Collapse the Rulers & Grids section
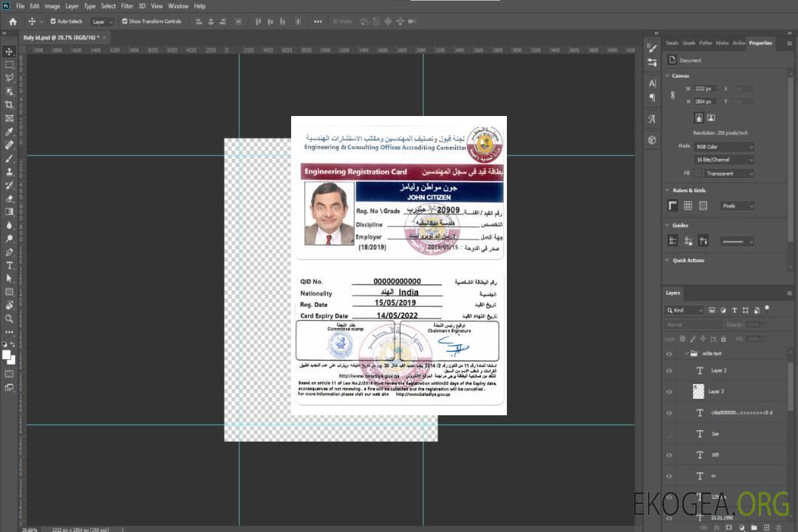This screenshot has height=532, width=798. click(667, 191)
